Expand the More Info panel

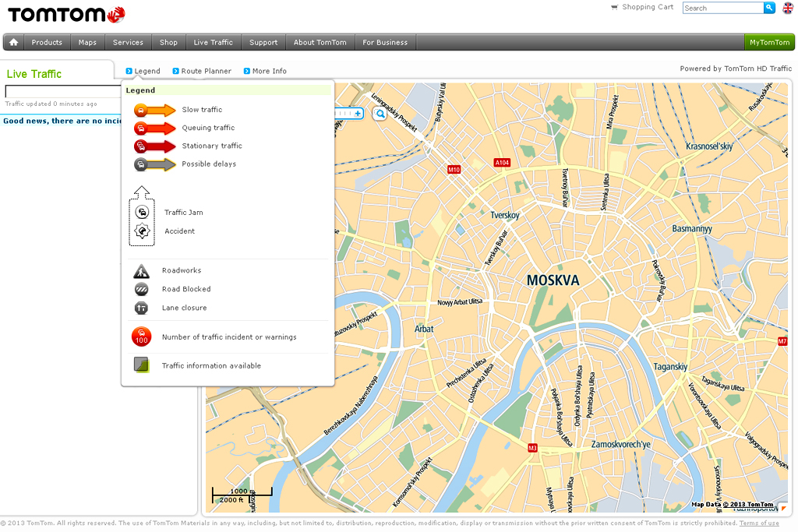(265, 71)
